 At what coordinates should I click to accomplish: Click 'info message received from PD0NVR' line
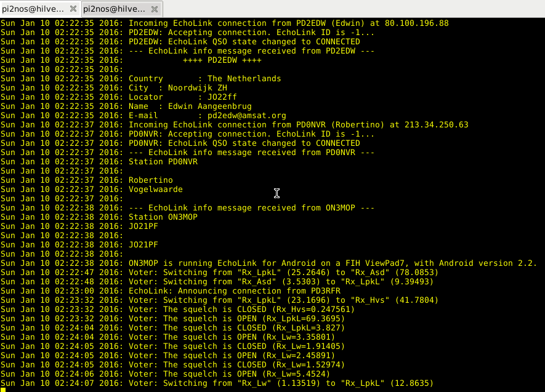pos(252,153)
